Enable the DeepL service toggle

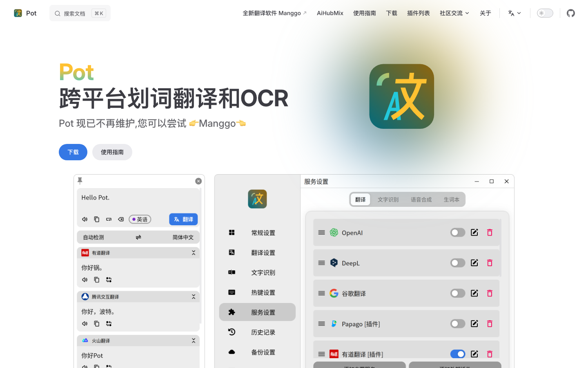(458, 263)
